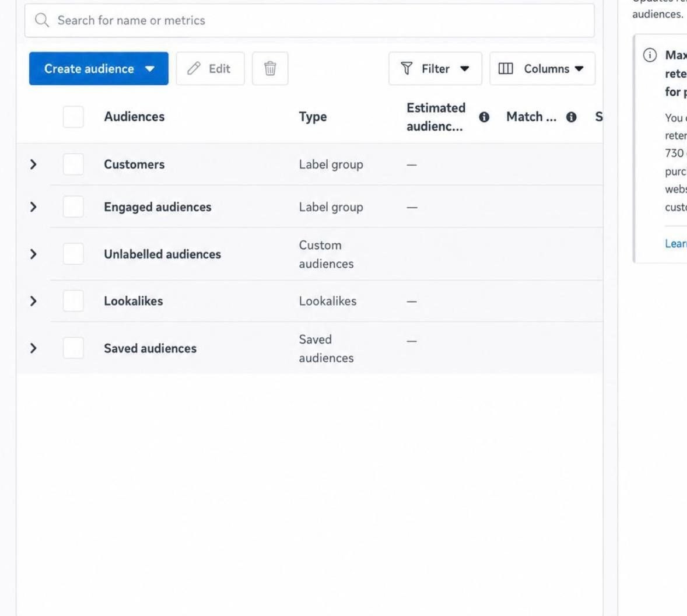Expand the Lookalikes group

coord(33,301)
